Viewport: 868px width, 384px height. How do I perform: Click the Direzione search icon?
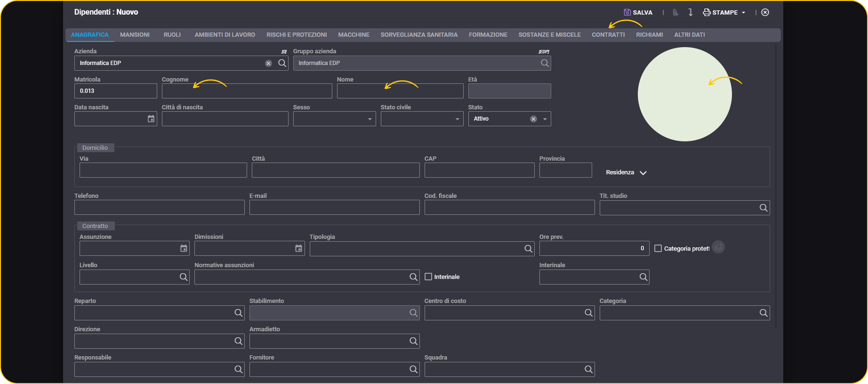coord(238,341)
